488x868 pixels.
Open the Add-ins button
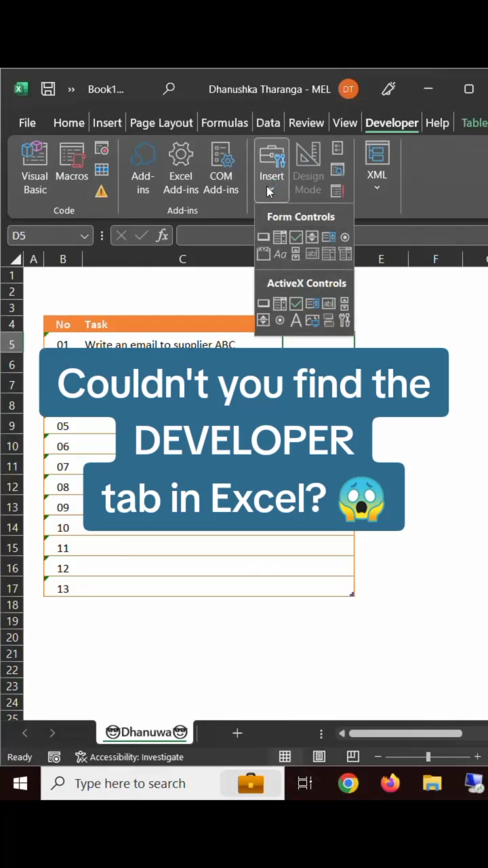point(143,169)
